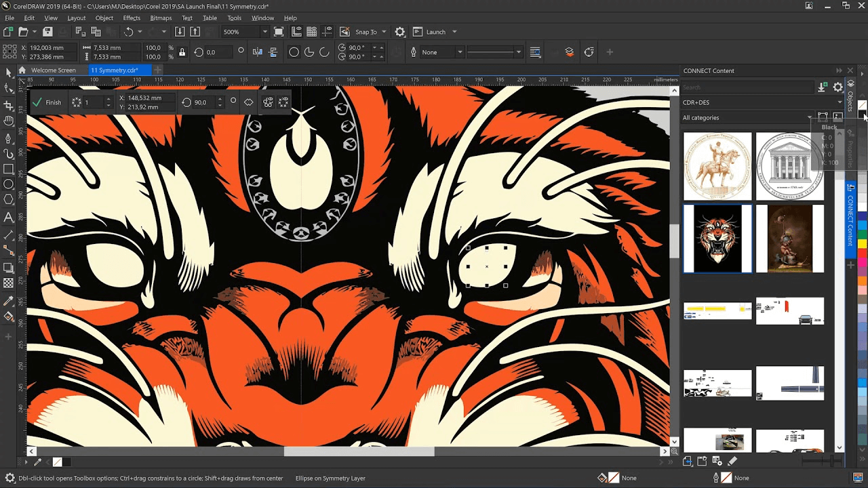Select the Color Eyedropper tool
Image resolution: width=868 pixels, height=488 pixels.
(x=9, y=300)
